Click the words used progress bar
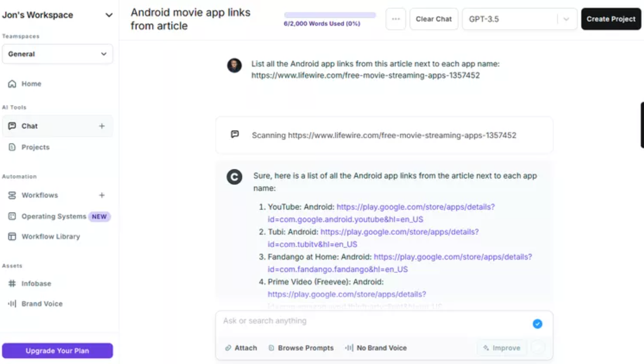Image resolution: width=644 pixels, height=364 pixels. tap(330, 15)
